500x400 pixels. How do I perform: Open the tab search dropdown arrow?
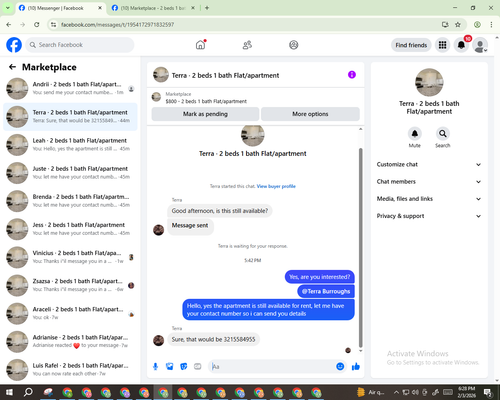[8, 8]
